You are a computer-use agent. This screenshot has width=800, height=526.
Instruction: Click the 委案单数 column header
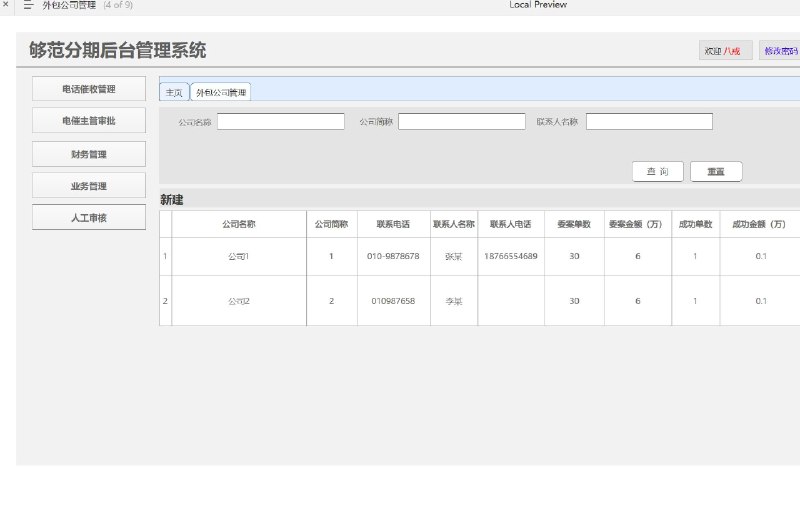[x=574, y=224]
